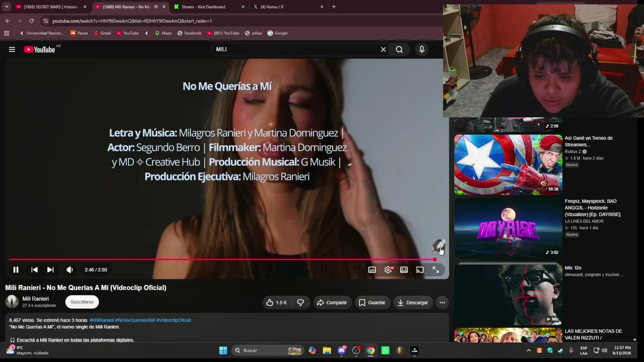Save the video with Guardar

[x=372, y=303]
